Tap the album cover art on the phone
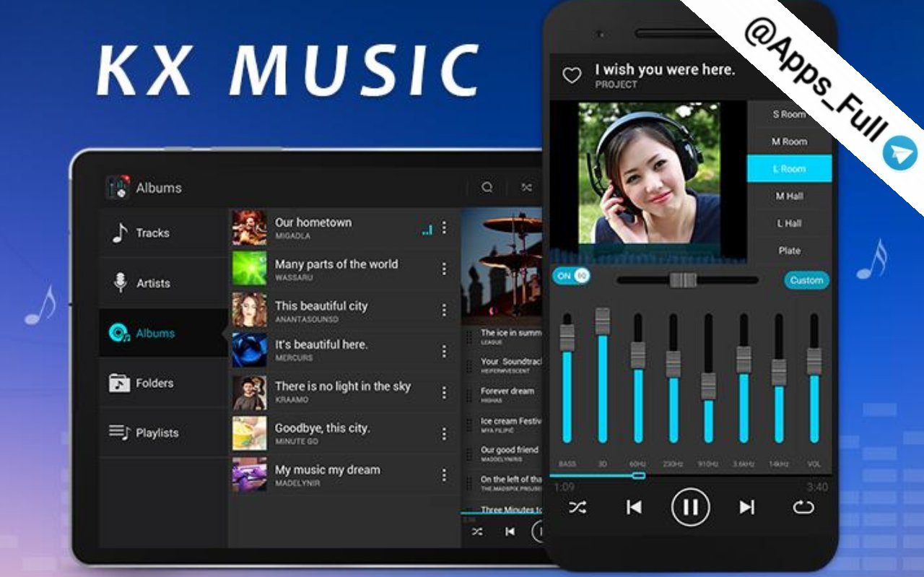Screen dimensions: 924x577 [x=649, y=173]
